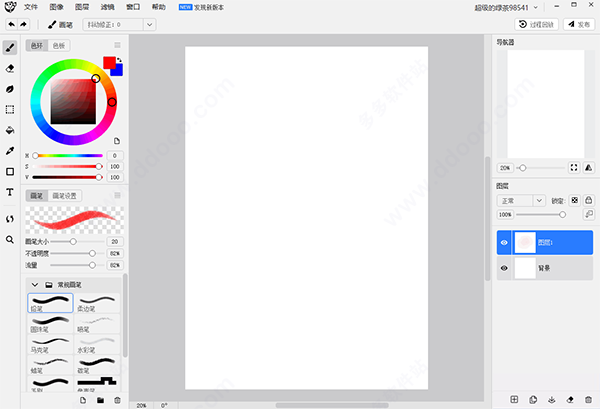Open the 抖动修正 dropdown
This screenshot has height=409, width=600.
click(x=122, y=23)
